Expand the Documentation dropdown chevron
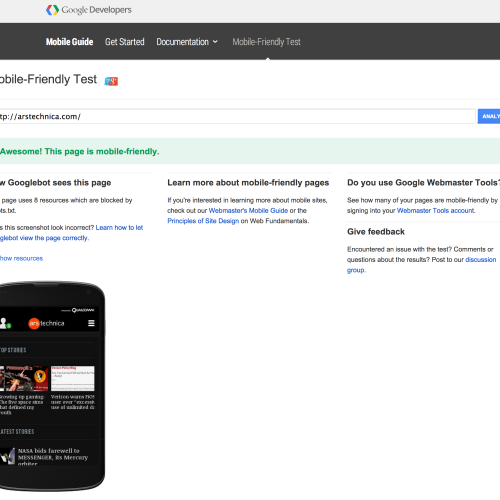500x500 pixels. tap(215, 42)
